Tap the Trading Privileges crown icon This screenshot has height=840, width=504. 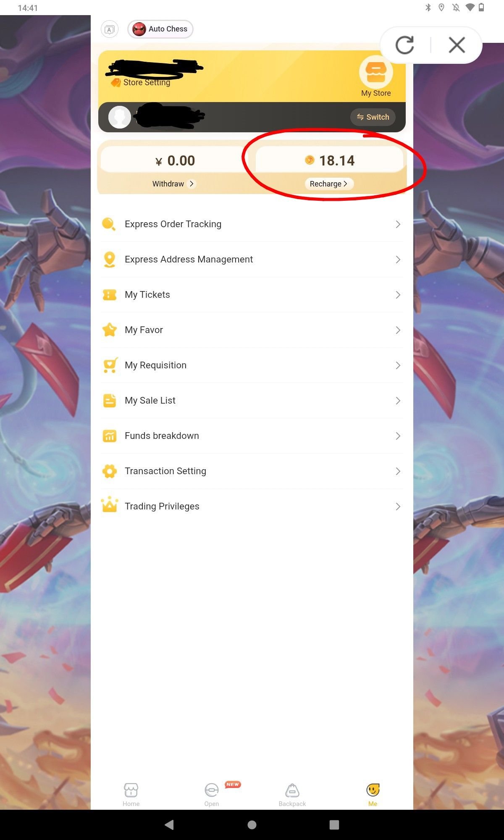(x=109, y=504)
